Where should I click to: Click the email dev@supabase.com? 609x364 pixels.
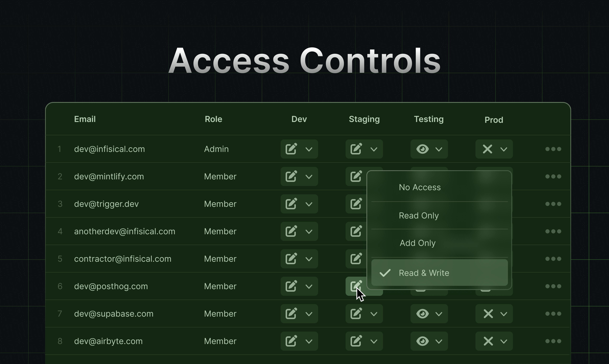click(x=114, y=314)
